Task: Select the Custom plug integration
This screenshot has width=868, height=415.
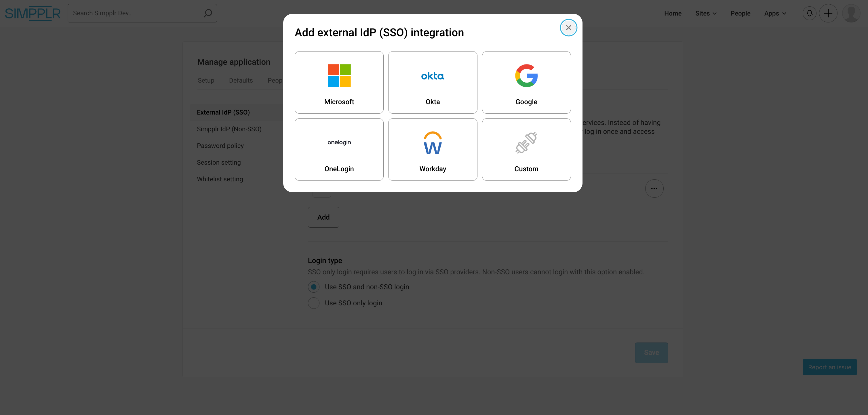Action: tap(526, 150)
